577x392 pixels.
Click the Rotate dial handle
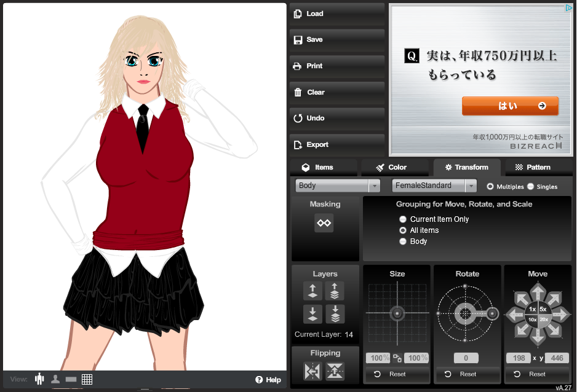pyautogui.click(x=493, y=314)
